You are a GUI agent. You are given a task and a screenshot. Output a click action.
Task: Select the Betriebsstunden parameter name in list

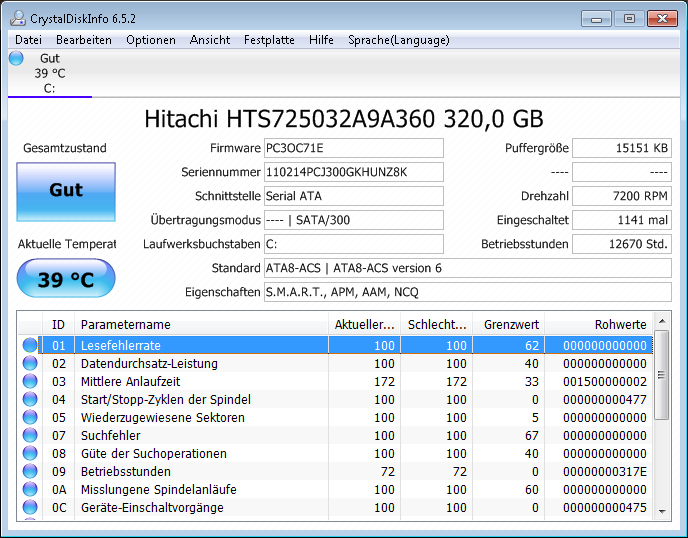click(x=125, y=472)
